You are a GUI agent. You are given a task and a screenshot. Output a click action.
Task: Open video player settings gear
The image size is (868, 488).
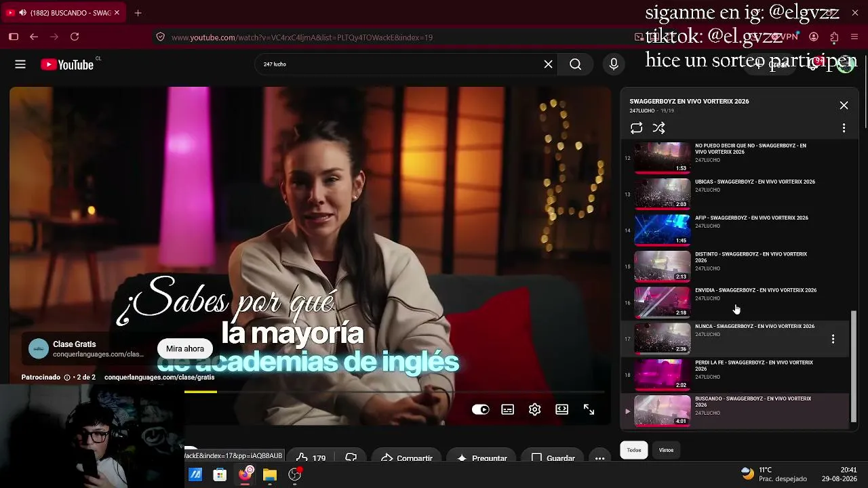click(x=534, y=409)
